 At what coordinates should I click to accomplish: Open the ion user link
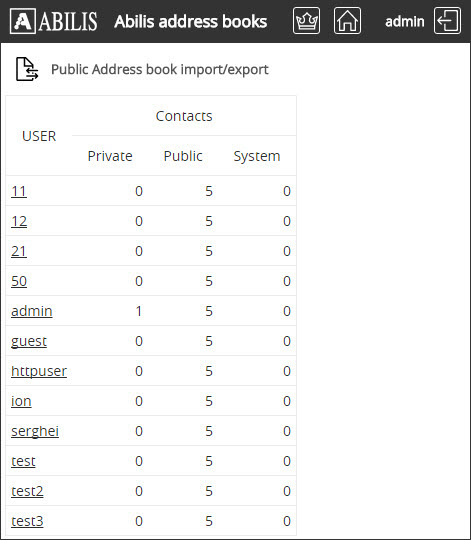click(21, 401)
